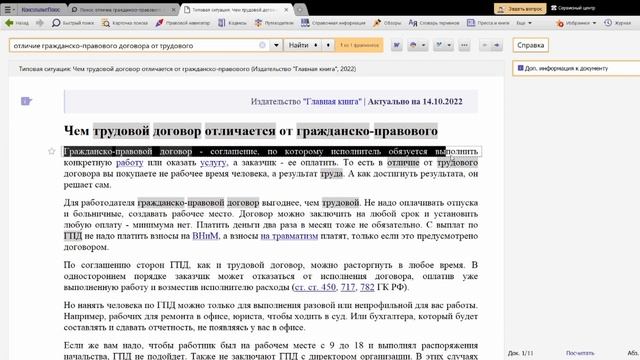Screen dimensions: 640x360
Task: Open Обзоры
Action: click(x=387, y=23)
